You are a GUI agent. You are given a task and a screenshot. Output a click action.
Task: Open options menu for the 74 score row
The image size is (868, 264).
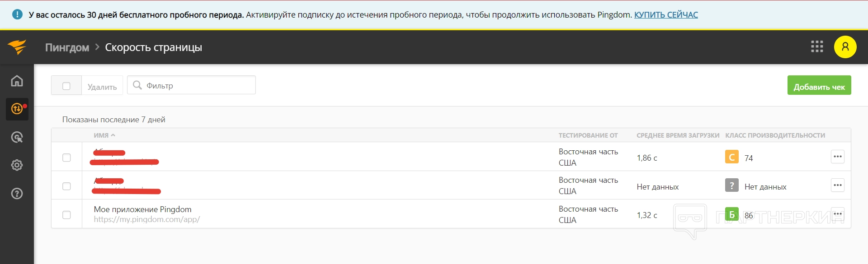click(837, 157)
